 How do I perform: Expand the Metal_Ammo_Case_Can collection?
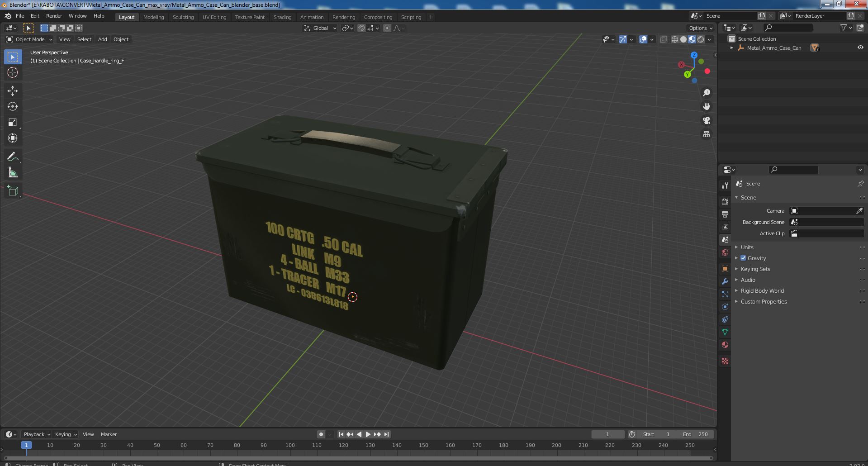click(x=731, y=48)
